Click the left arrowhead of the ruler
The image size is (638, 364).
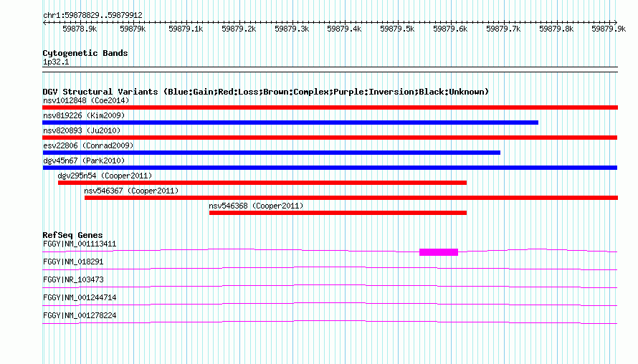[x=44, y=23]
